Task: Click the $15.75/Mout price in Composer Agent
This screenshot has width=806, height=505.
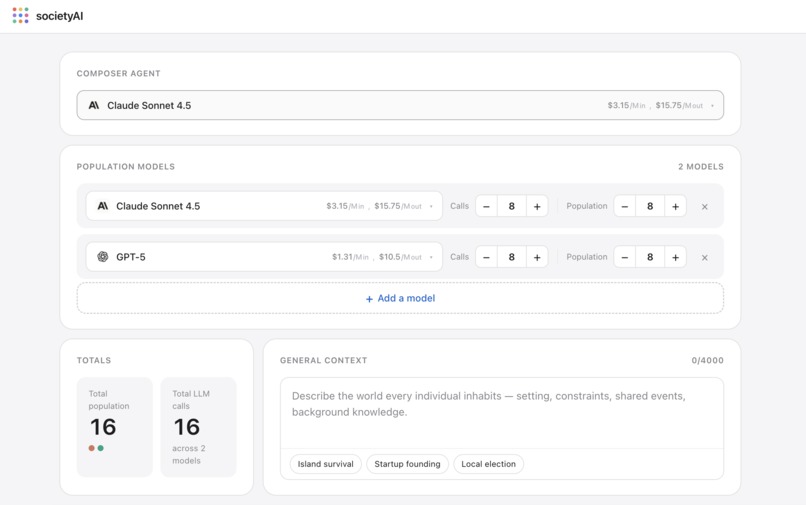Action: 679,105
